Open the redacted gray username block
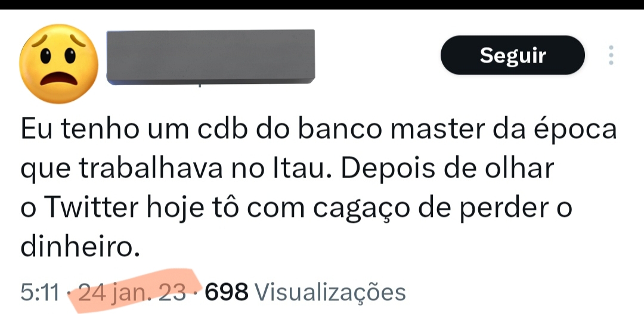 click(x=210, y=57)
